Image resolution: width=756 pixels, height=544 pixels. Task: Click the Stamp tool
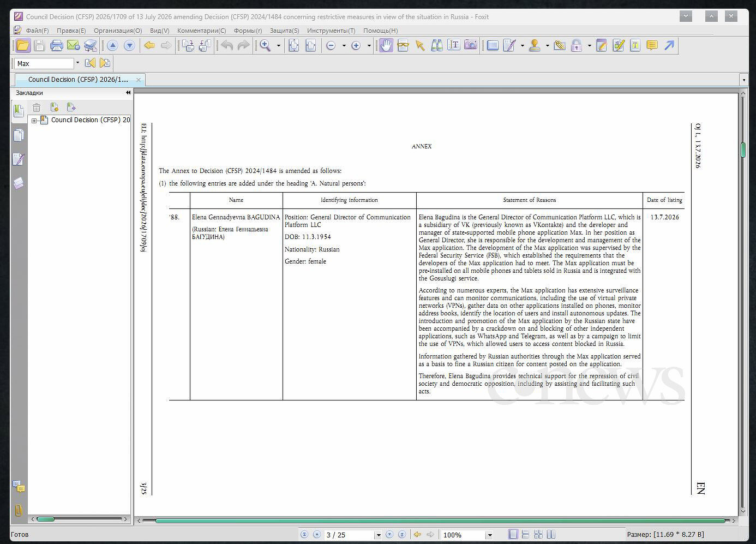click(x=535, y=46)
